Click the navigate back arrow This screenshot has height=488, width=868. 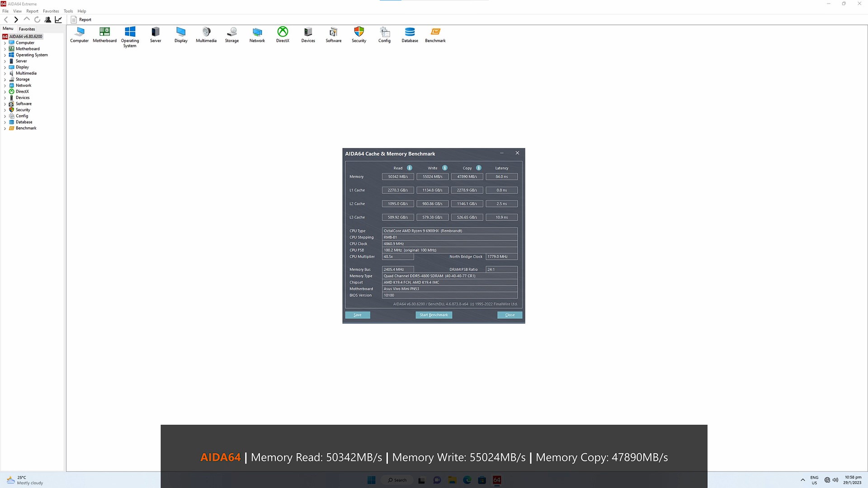coord(6,19)
